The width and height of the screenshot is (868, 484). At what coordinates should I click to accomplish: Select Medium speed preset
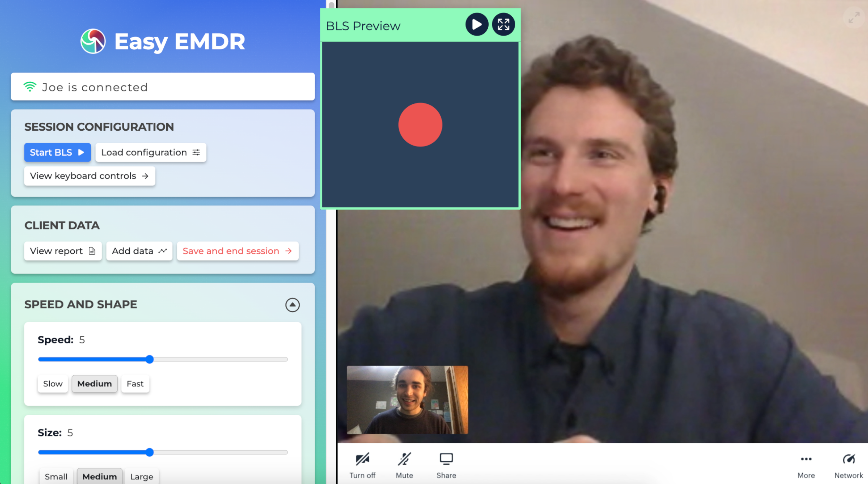pos(95,383)
